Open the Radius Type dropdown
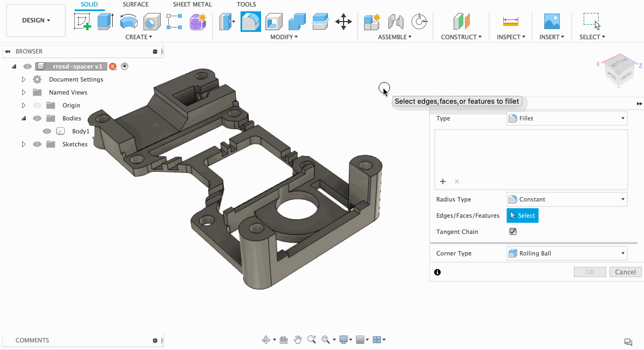The height and width of the screenshot is (350, 644). [x=567, y=199]
